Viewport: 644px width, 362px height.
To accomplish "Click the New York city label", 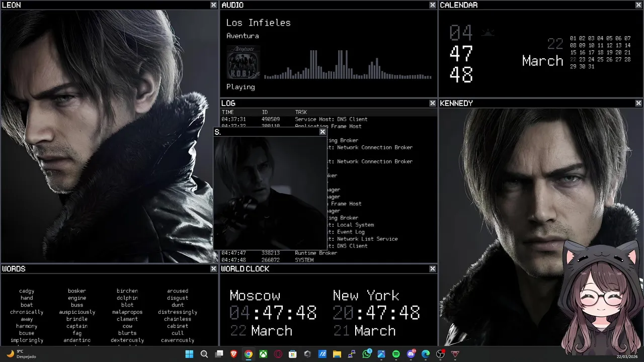I will click(x=366, y=295).
